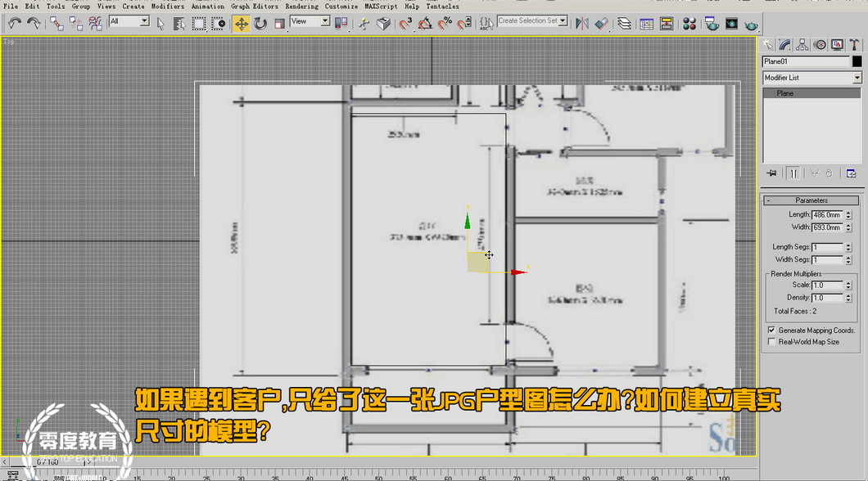This screenshot has width=868, height=481.
Task: Click the black object color swatch
Action: click(x=857, y=61)
